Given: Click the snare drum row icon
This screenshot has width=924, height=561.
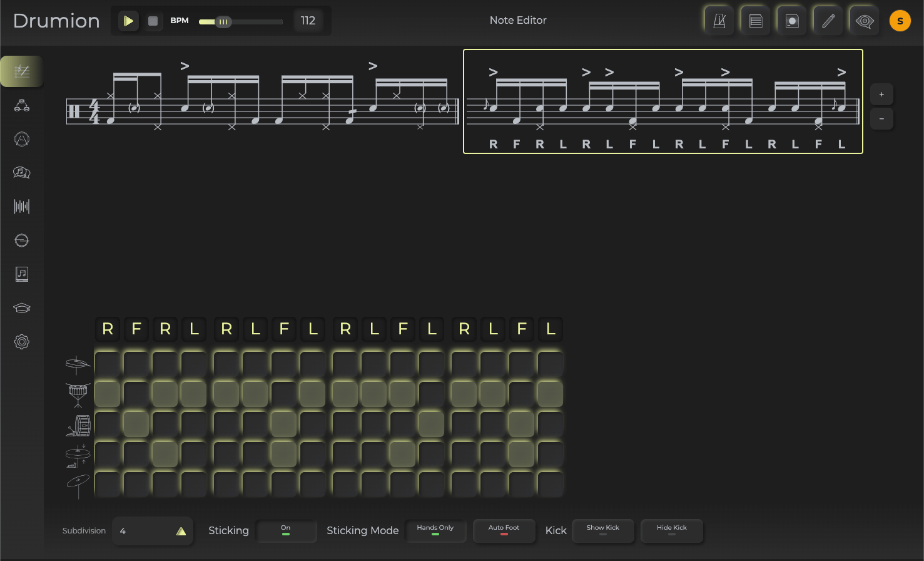Looking at the screenshot, I should (78, 394).
